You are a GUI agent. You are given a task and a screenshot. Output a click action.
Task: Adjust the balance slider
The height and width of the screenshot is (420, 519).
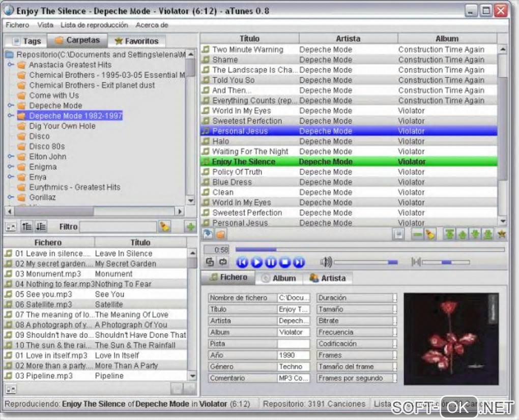point(446,262)
